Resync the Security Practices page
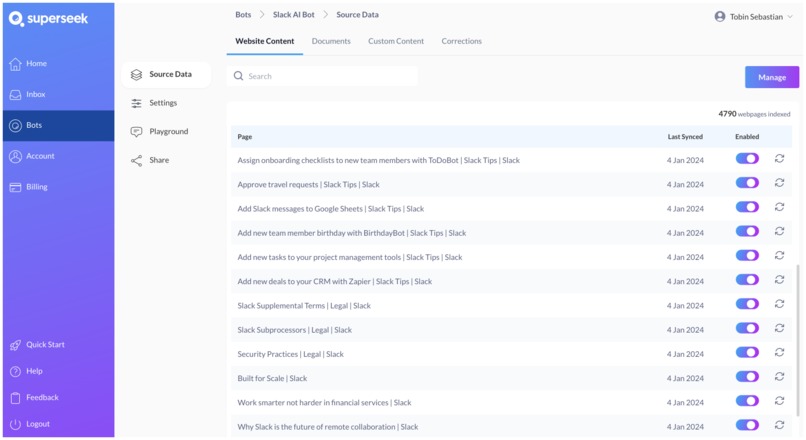806x440 pixels. coord(779,352)
